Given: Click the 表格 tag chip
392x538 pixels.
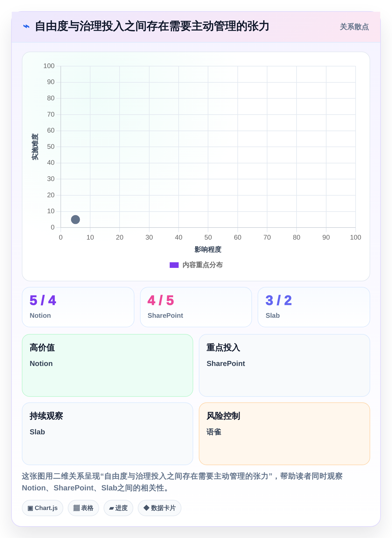Looking at the screenshot, I should click(83, 508).
